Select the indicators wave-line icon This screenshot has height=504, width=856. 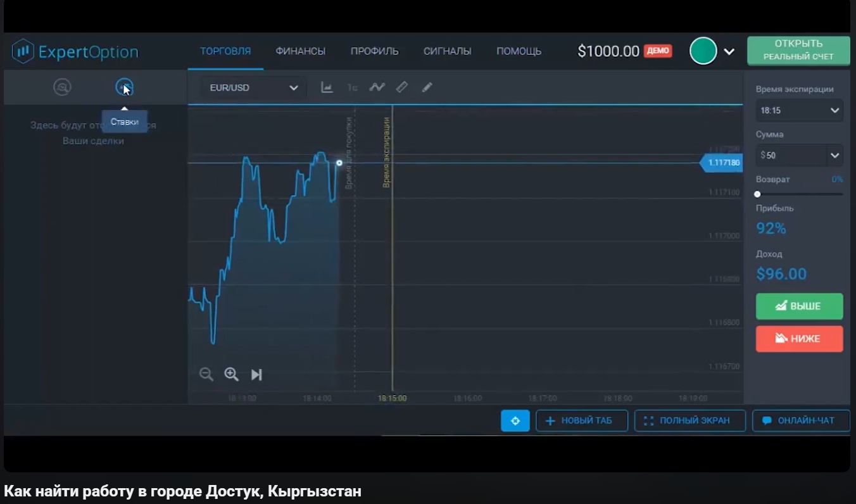377,87
